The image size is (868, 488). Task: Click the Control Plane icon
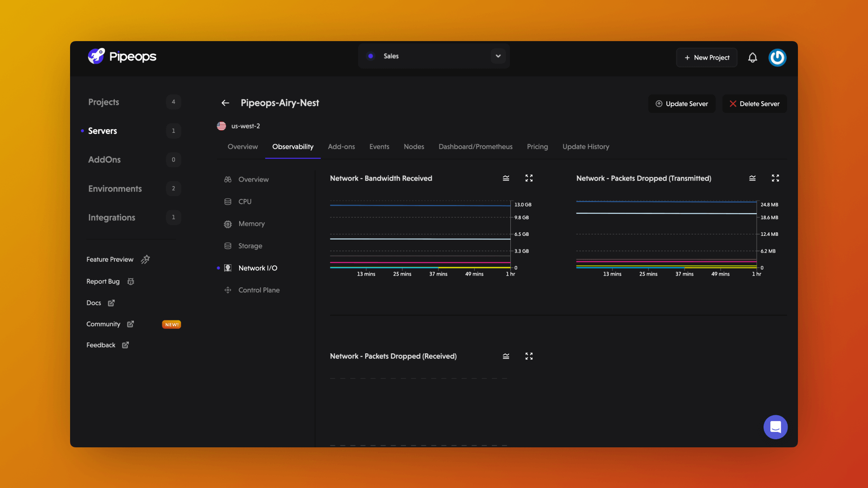pyautogui.click(x=228, y=290)
